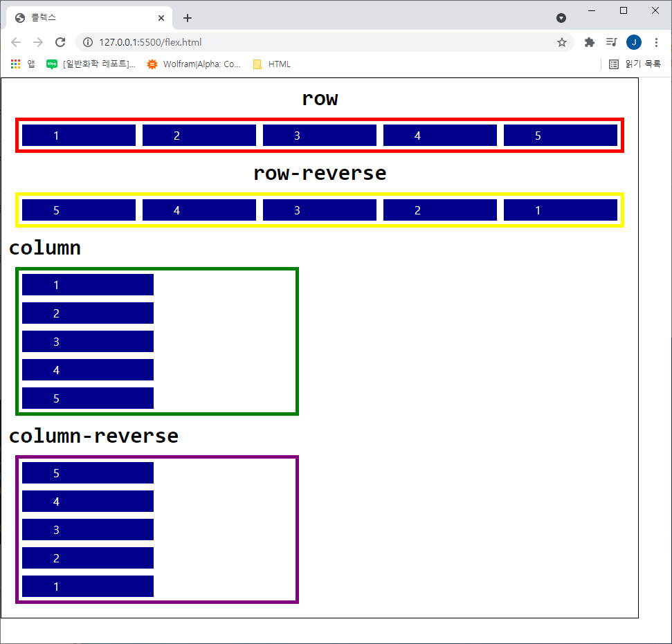The image size is (672, 644).
Task: Click the 'column' heading text
Action: (x=44, y=248)
